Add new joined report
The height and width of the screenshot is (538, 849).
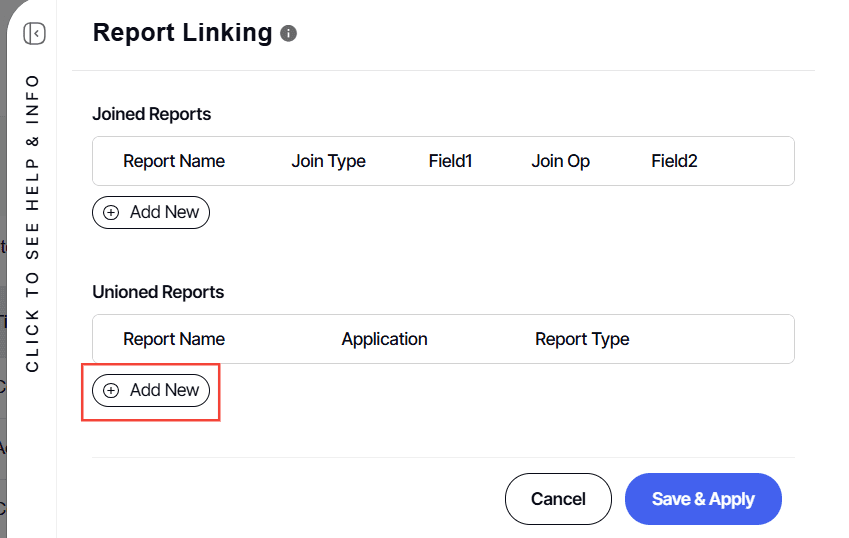[151, 212]
